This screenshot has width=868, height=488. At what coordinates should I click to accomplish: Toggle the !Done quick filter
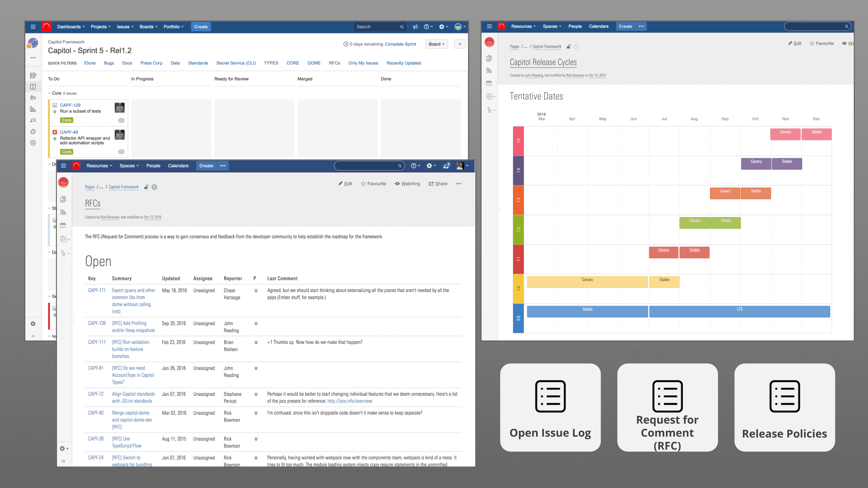[x=90, y=63]
